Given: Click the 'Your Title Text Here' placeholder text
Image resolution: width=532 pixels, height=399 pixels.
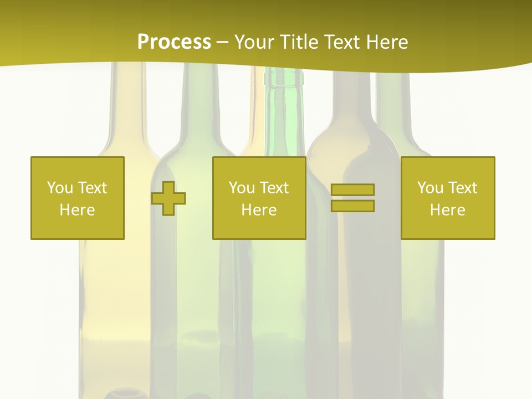Looking at the screenshot, I should [x=321, y=42].
